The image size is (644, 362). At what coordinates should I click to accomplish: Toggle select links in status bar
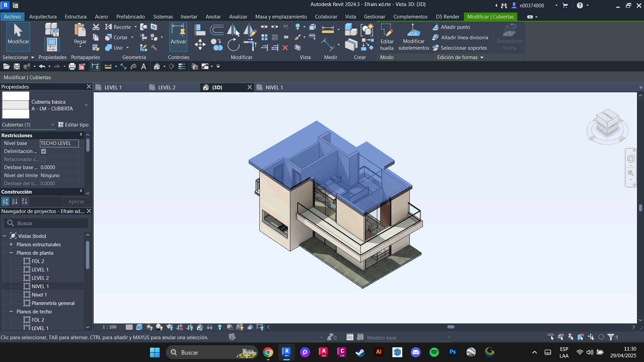pyautogui.click(x=551, y=337)
